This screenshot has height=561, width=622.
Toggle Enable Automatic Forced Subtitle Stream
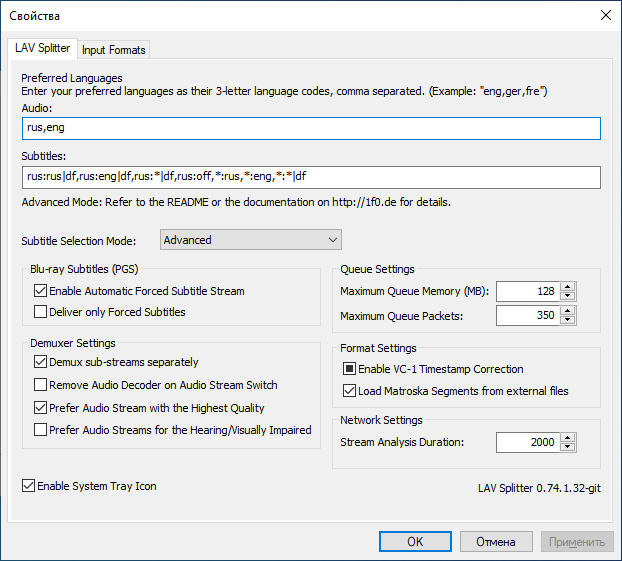41,291
